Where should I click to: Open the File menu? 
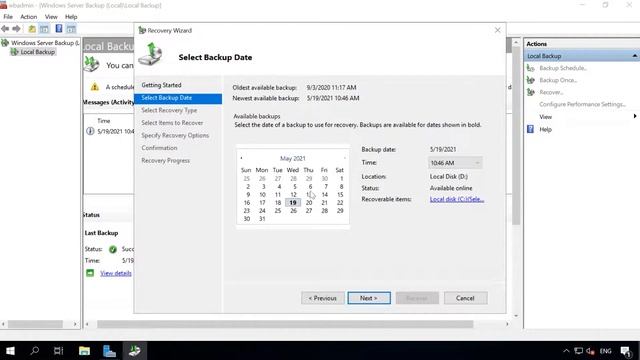click(8, 17)
